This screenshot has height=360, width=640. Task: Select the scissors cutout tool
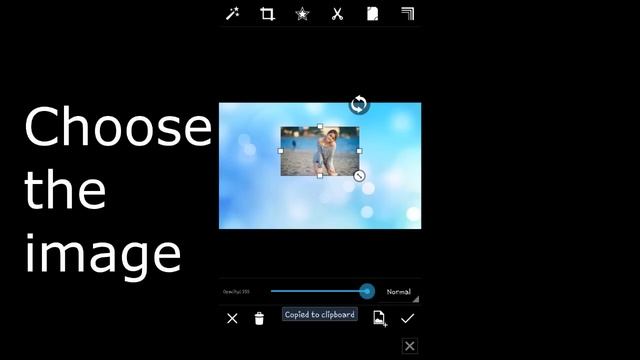[x=337, y=14]
